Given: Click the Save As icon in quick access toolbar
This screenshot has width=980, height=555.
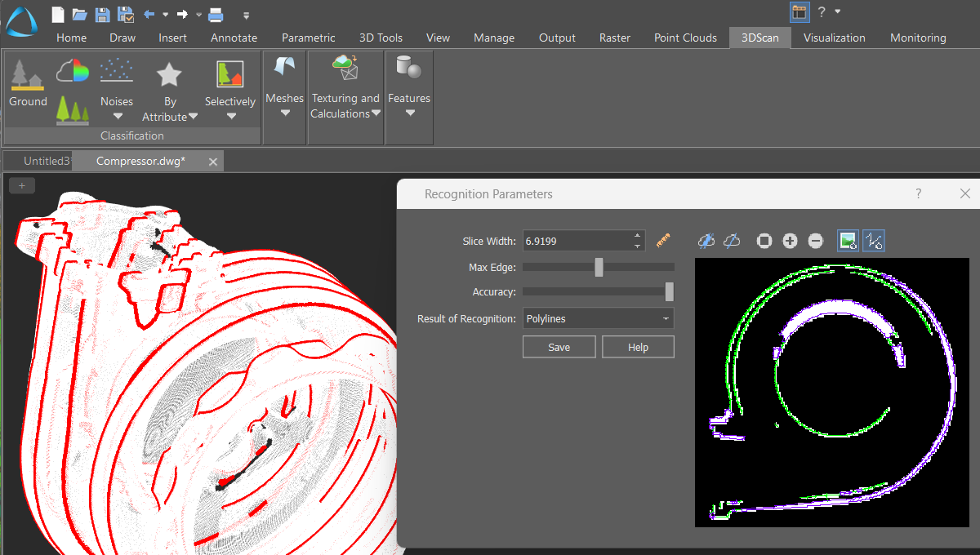Looking at the screenshot, I should (125, 14).
